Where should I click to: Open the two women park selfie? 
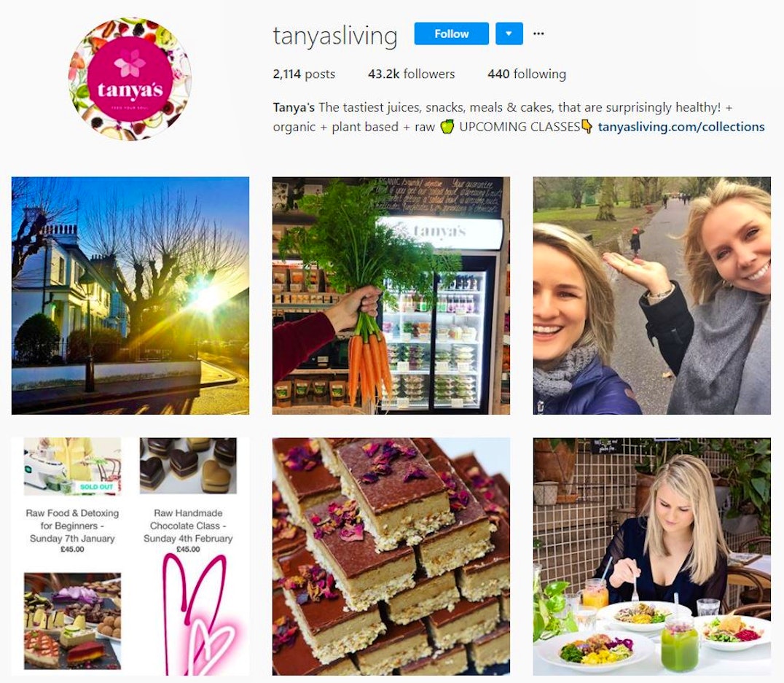coord(652,295)
